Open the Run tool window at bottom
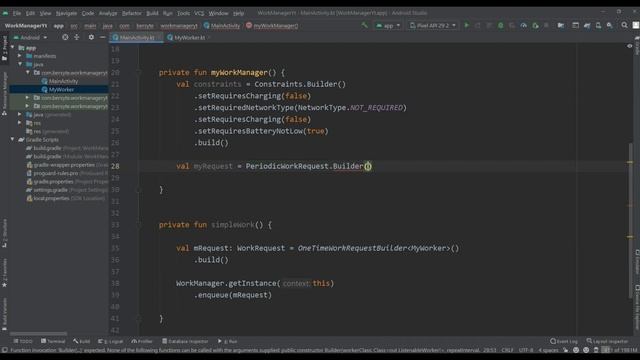 (x=227, y=341)
